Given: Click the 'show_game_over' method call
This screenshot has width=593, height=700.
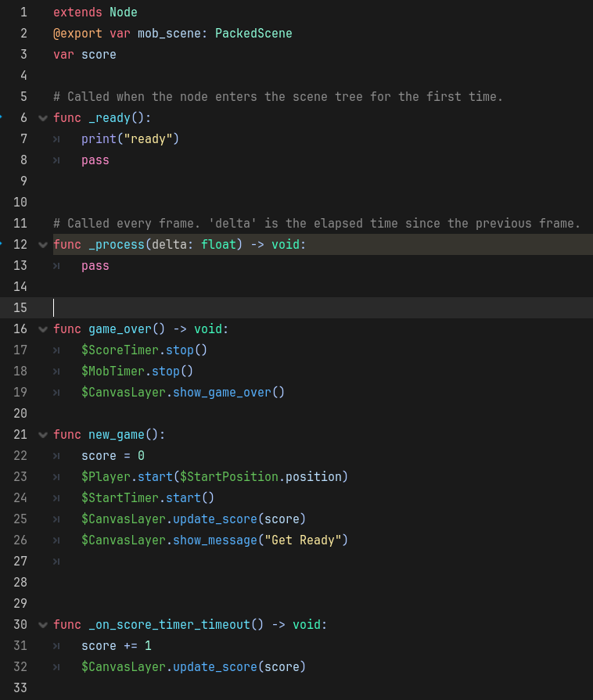Looking at the screenshot, I should point(222,393).
